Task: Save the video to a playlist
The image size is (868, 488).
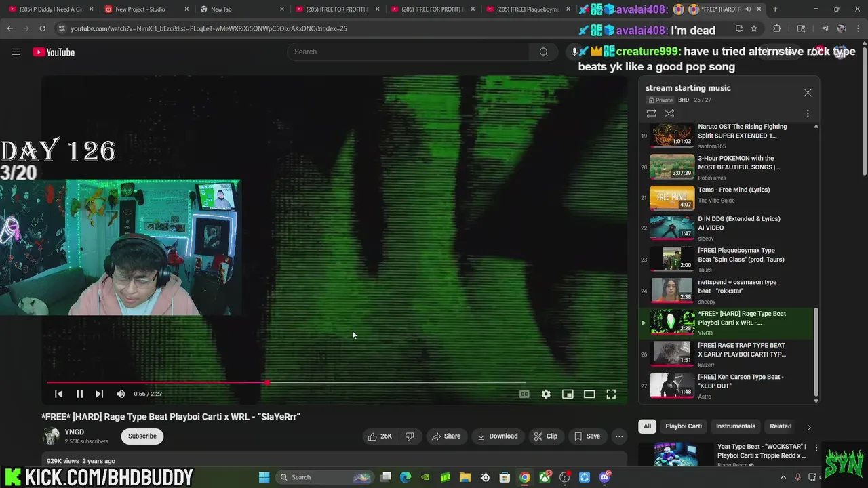Action: tap(587, 436)
